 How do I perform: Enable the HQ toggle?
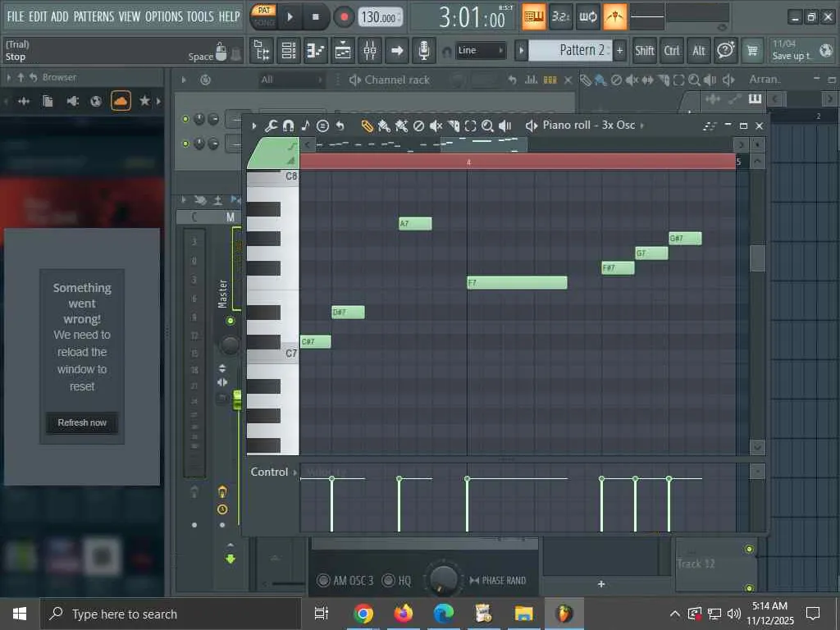coord(388,580)
